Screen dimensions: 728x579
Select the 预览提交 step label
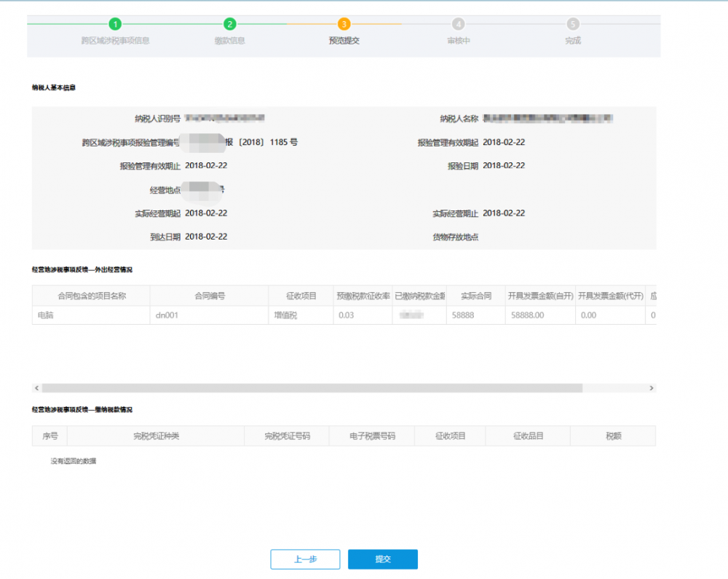coord(344,41)
